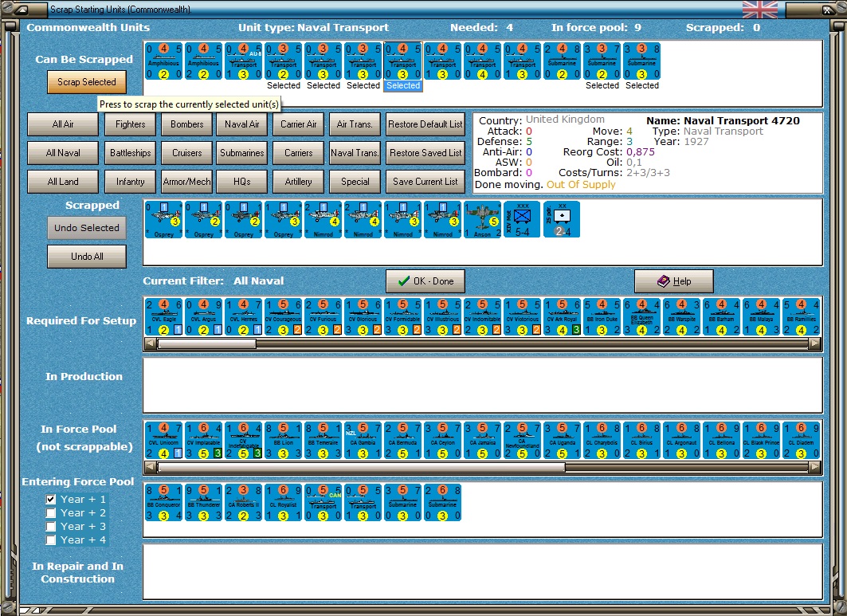Open the Help button
Screen dimensions: 847x616
[x=673, y=281]
